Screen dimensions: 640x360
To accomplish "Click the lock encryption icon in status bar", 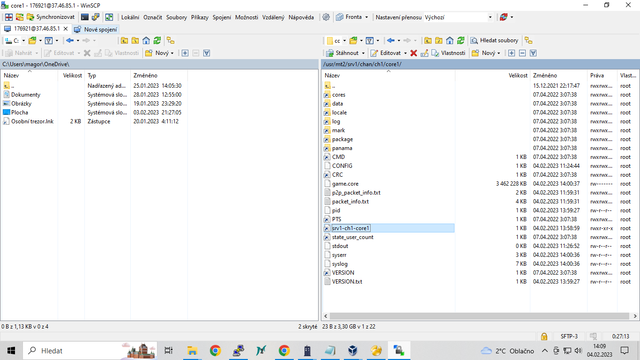I will click(544, 336).
